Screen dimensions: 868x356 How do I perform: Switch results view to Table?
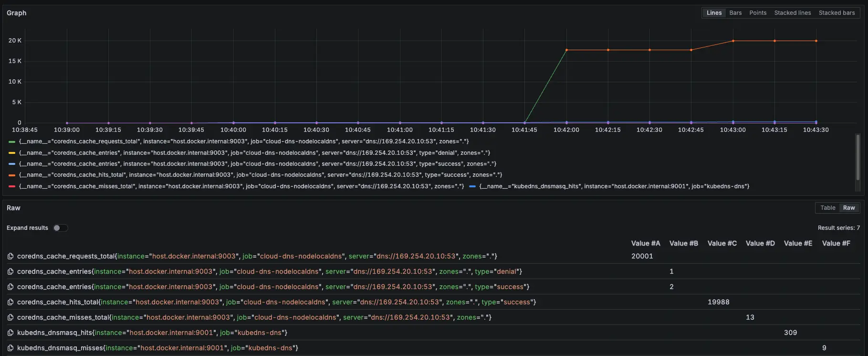[827, 208]
